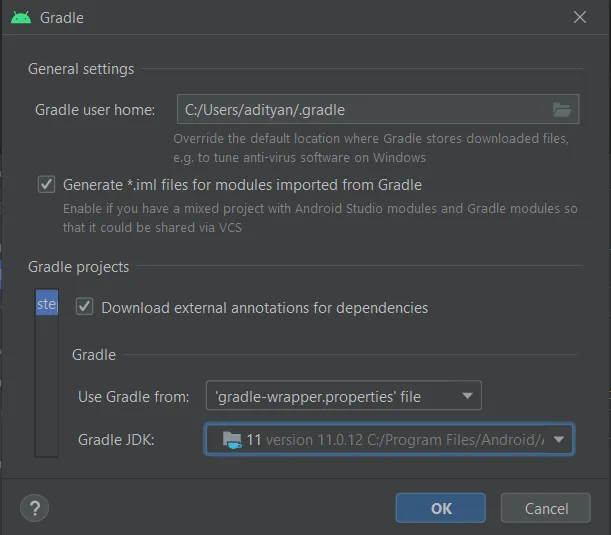Confirm settings with the OK button

pyautogui.click(x=441, y=508)
